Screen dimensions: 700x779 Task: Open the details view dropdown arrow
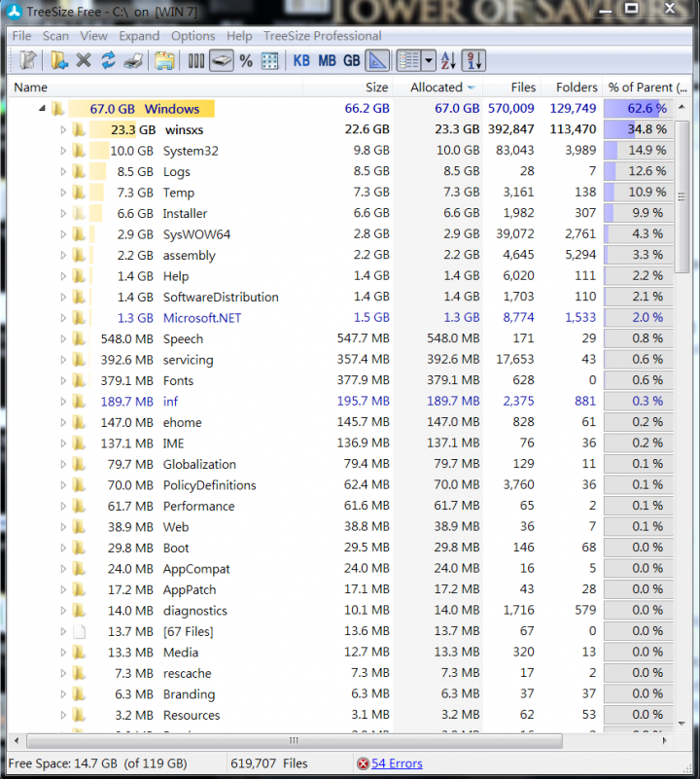[x=429, y=61]
